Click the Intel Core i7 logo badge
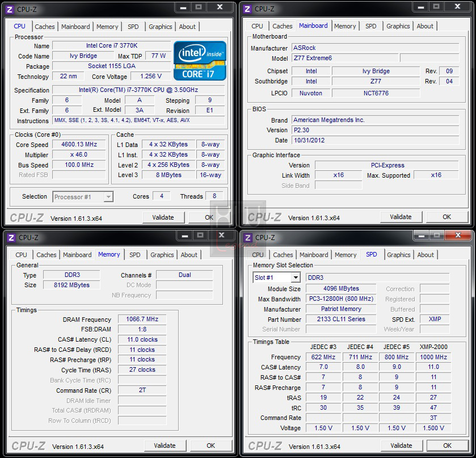 coord(200,61)
